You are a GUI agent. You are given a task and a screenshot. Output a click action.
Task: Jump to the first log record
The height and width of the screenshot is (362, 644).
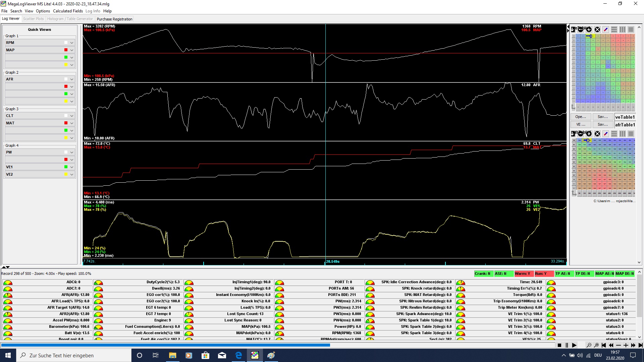tap(604, 345)
